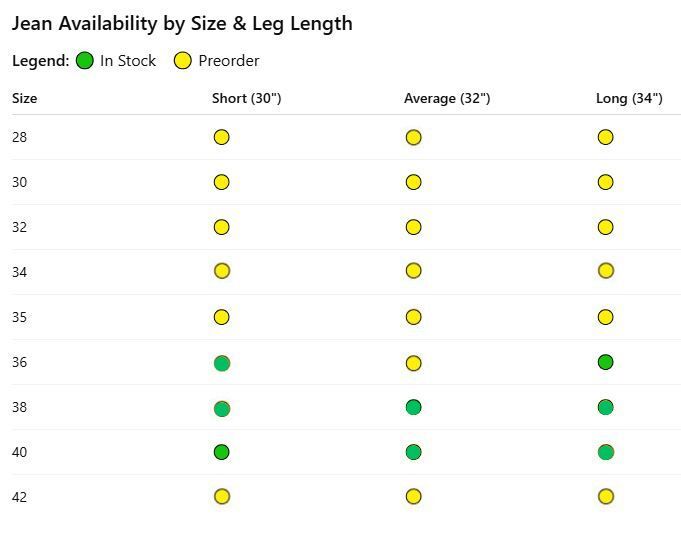The image size is (681, 534).
Task: Click size 40 Short green dot
Action: click(221, 452)
